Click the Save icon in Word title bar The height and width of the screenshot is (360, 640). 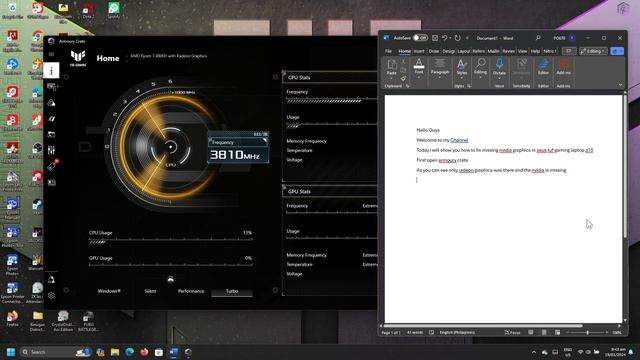[435, 38]
